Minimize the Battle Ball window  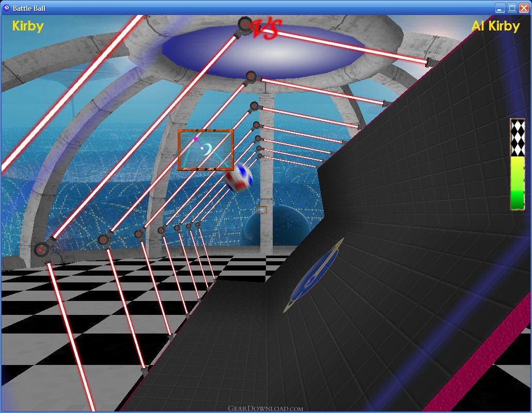499,8
